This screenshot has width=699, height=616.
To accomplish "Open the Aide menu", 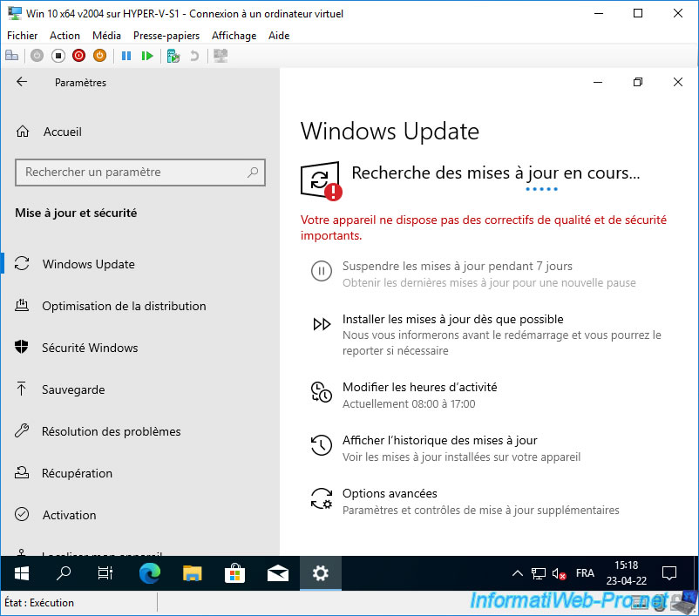I will (279, 36).
